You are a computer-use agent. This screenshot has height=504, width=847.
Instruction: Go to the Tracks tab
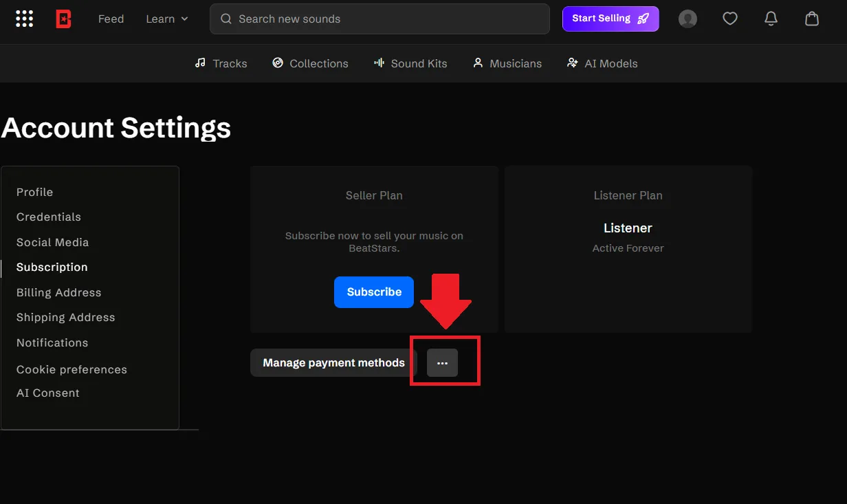point(221,63)
